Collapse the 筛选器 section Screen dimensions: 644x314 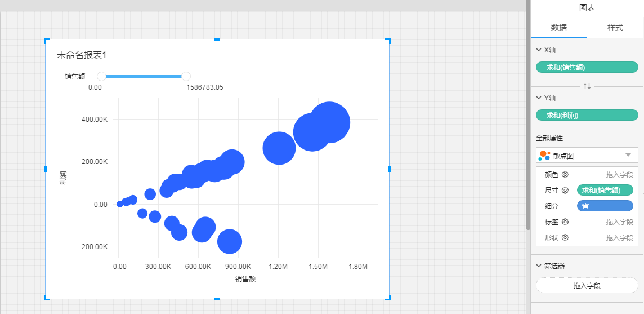pos(538,266)
